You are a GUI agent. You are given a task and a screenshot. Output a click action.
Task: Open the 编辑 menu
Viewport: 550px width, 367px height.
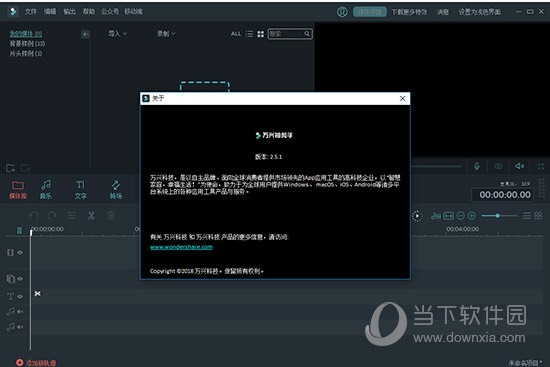[x=50, y=12]
